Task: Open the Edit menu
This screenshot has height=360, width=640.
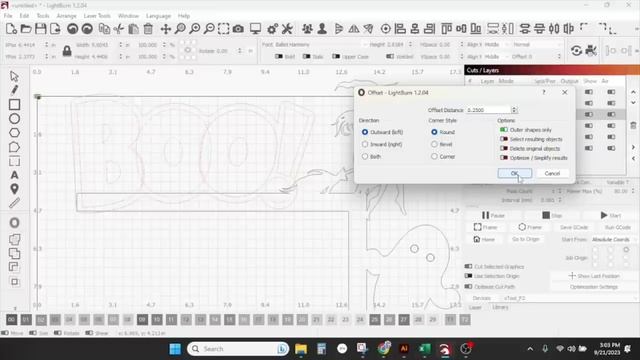Action: (x=24, y=16)
